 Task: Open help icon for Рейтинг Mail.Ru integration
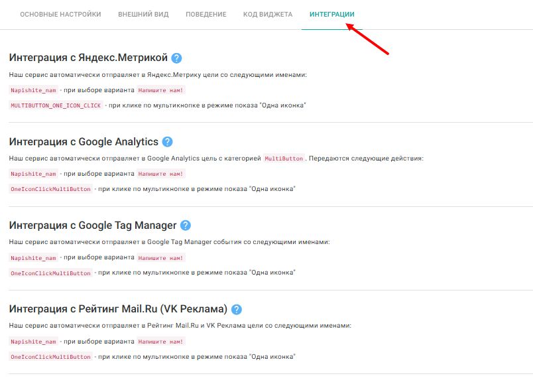click(x=237, y=309)
